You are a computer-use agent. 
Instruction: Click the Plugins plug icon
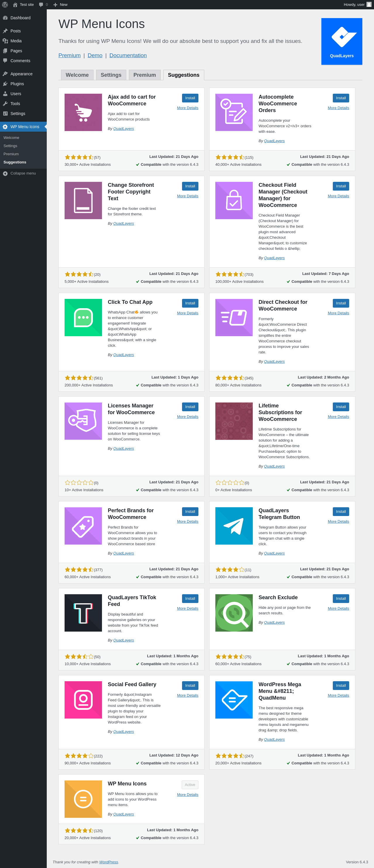point(5,84)
